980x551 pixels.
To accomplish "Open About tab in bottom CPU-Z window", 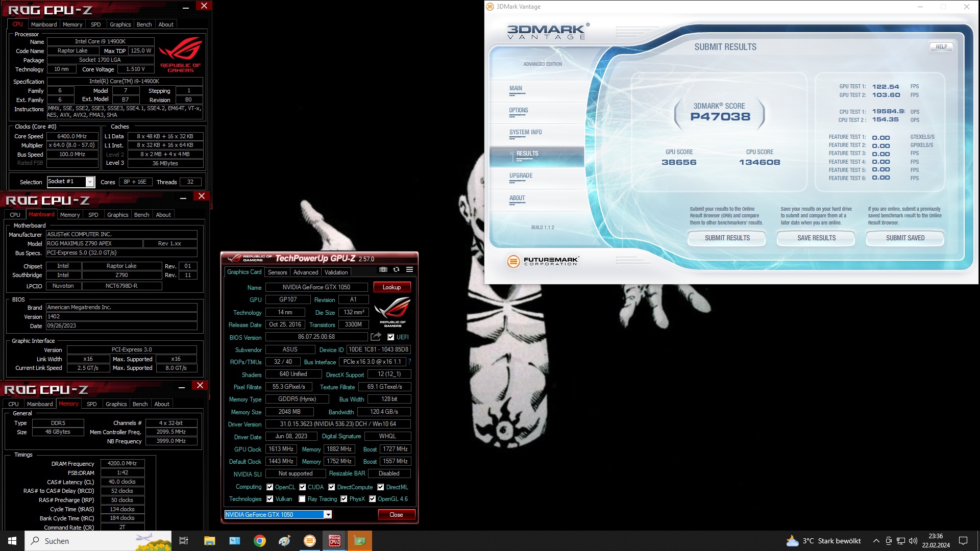I will (162, 404).
